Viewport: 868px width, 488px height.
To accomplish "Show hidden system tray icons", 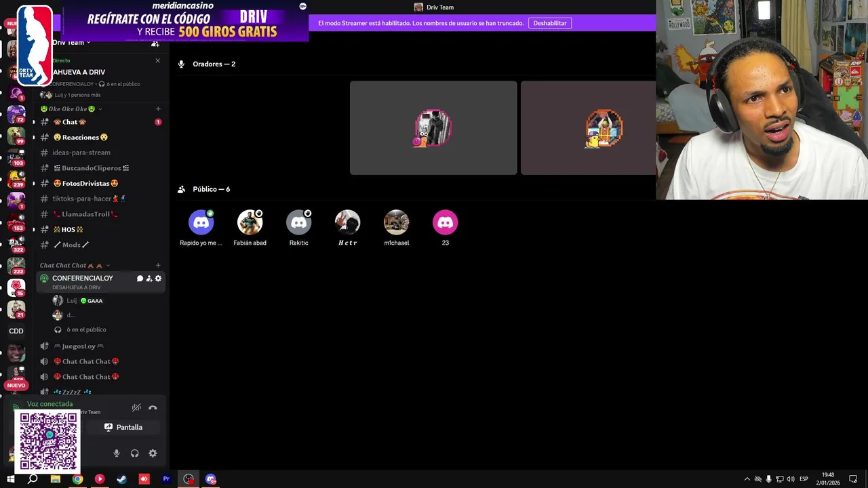I will (747, 479).
